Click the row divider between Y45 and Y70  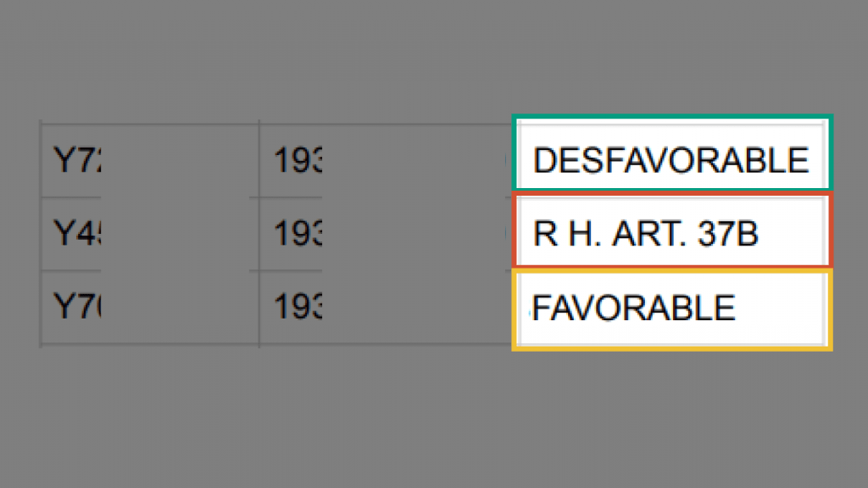point(150,270)
